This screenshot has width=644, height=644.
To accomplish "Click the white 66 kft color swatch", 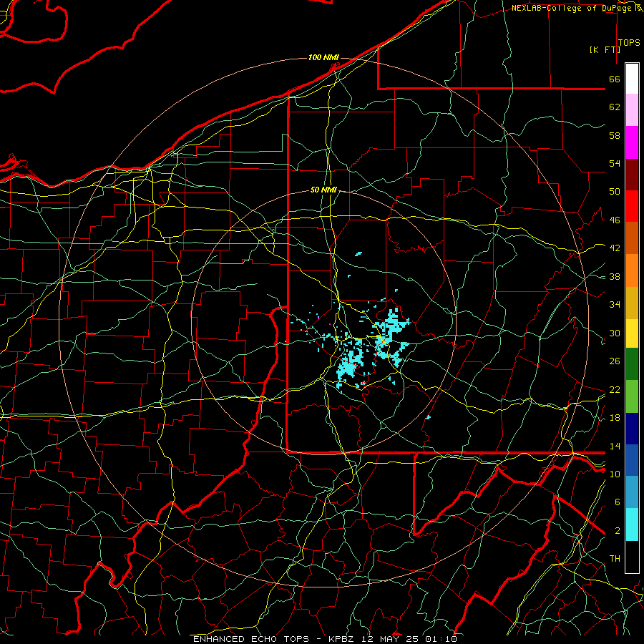I will pyautogui.click(x=632, y=79).
